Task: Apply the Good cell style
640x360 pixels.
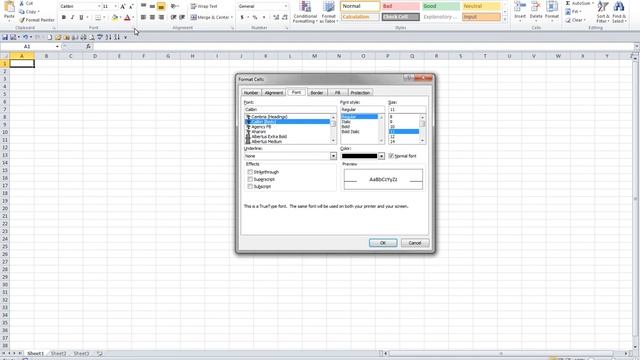Action: (x=441, y=6)
